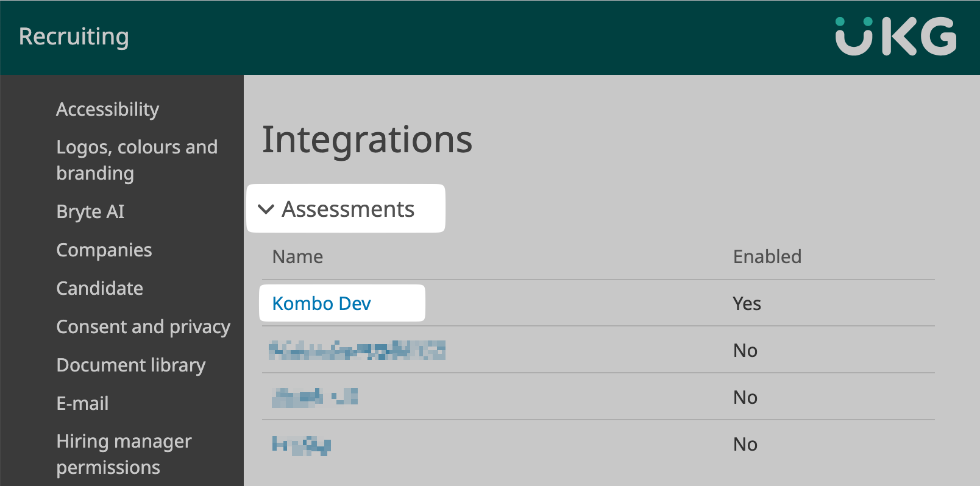Open Logos, colours and branding

point(137,160)
